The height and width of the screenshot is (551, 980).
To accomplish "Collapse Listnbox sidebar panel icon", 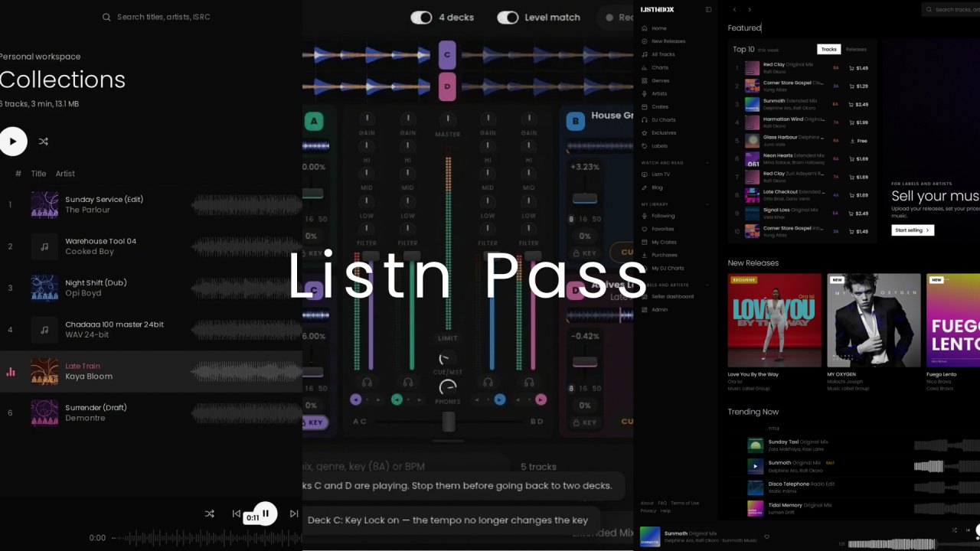I will [708, 9].
